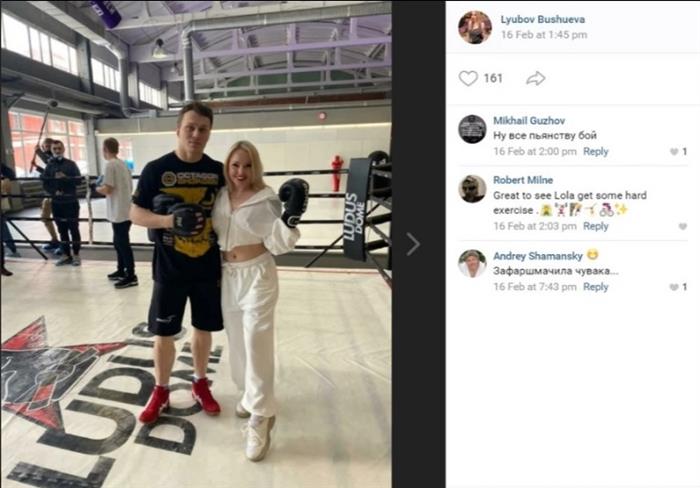Viewport: 700px width, 488px height.
Task: Like Mikhail Guzhov's comment heart
Action: pyautogui.click(x=674, y=152)
